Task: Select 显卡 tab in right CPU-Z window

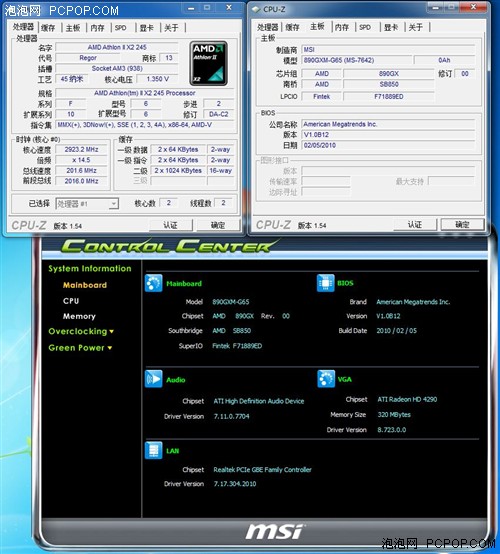Action: coord(391,27)
